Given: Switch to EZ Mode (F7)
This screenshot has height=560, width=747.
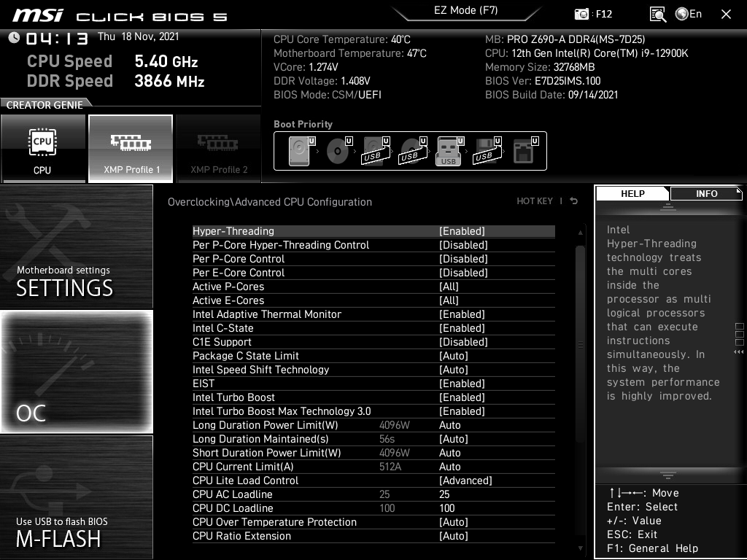Looking at the screenshot, I should coord(466,10).
